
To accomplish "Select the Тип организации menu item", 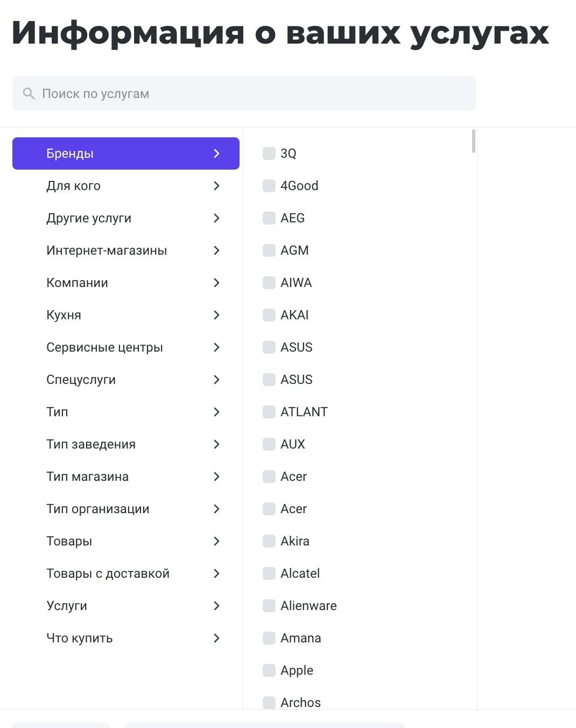I will tap(126, 509).
